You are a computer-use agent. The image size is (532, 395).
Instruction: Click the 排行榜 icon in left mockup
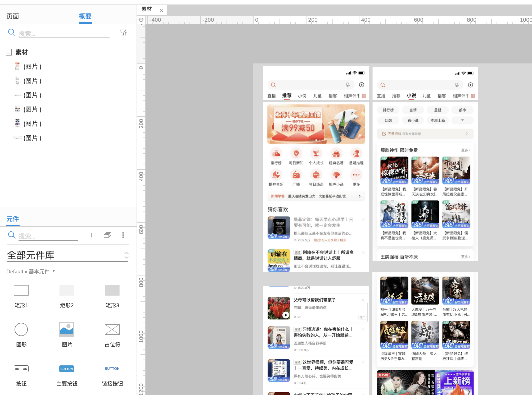pyautogui.click(x=276, y=153)
